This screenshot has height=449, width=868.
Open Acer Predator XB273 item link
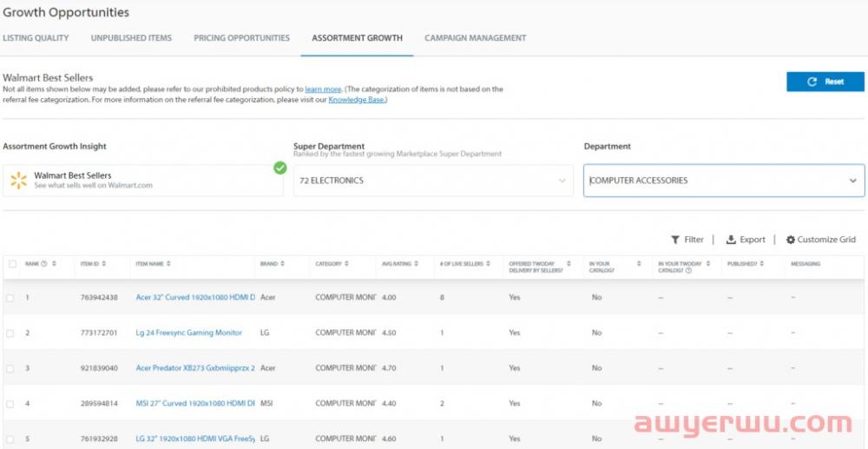195,368
